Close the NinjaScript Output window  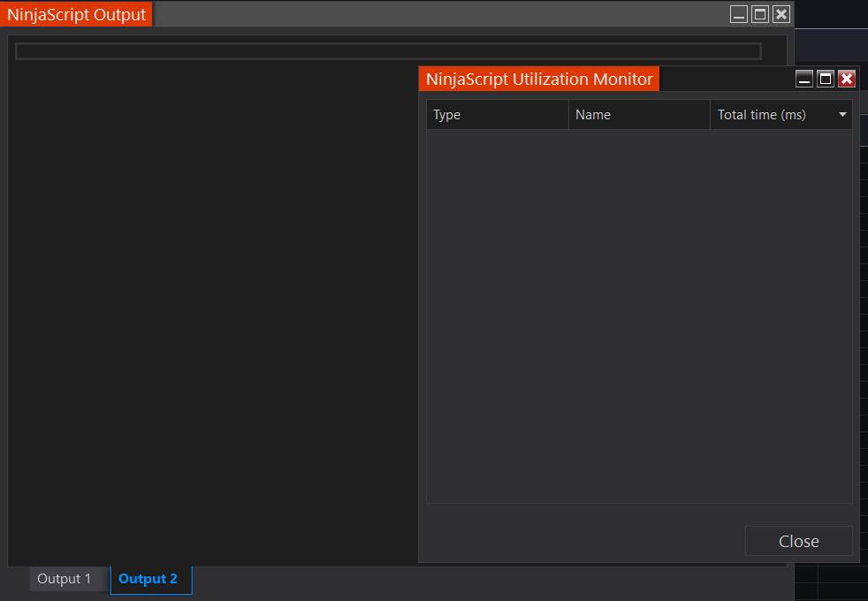coord(781,14)
